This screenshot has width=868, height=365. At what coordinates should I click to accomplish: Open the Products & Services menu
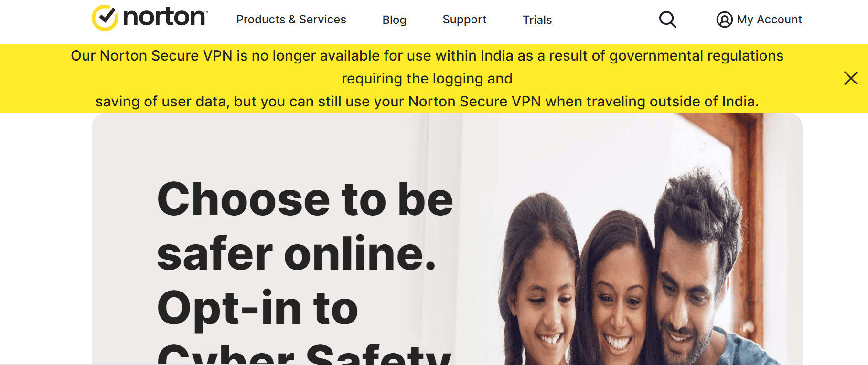[x=291, y=20]
